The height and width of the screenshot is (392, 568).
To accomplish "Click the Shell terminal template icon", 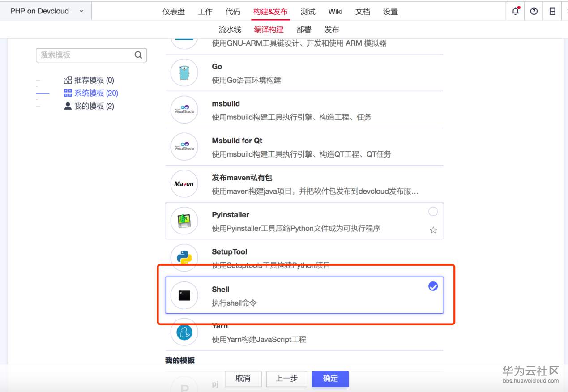I will (184, 295).
